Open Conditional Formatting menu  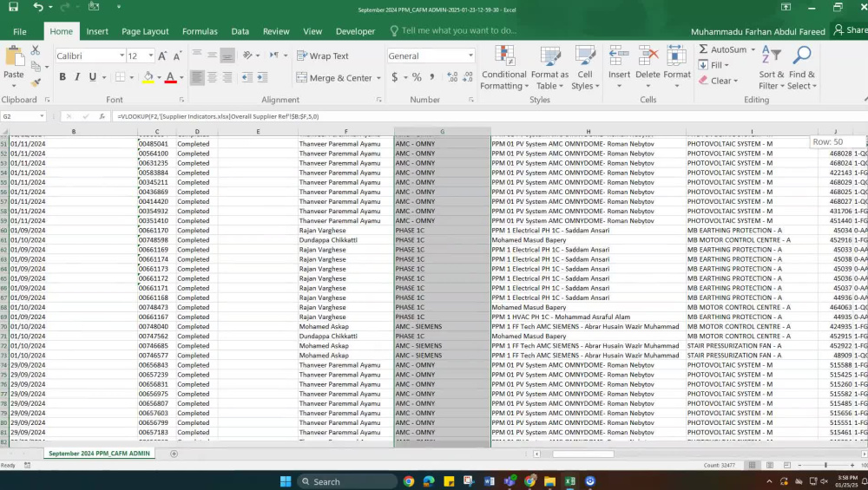pyautogui.click(x=503, y=68)
